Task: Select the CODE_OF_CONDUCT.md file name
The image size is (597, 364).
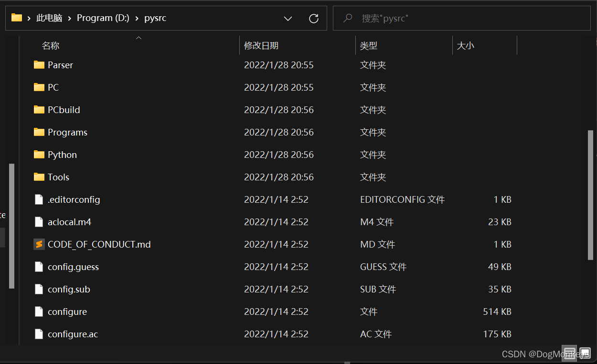Action: (99, 244)
